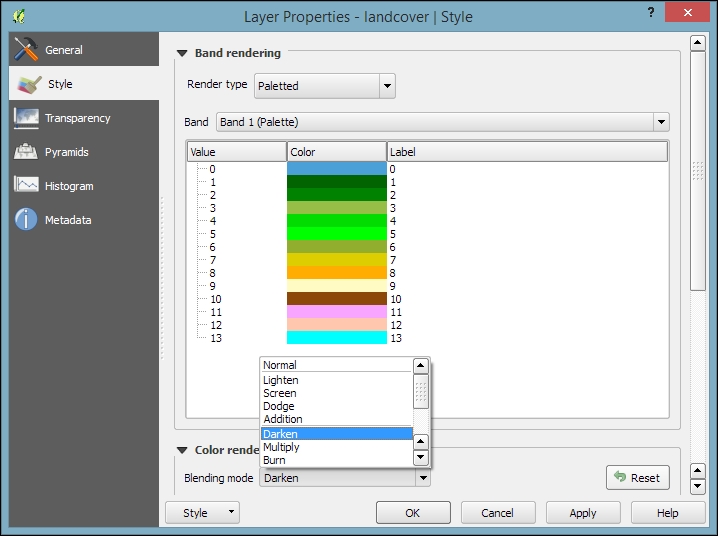Viewport: 718px width, 536px height.
Task: Open the General tab
Action: [x=84, y=49]
